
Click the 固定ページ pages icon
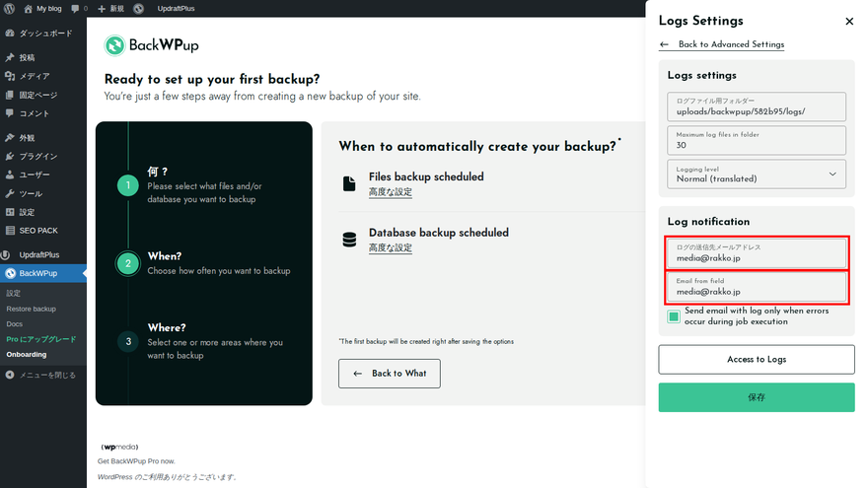10,95
